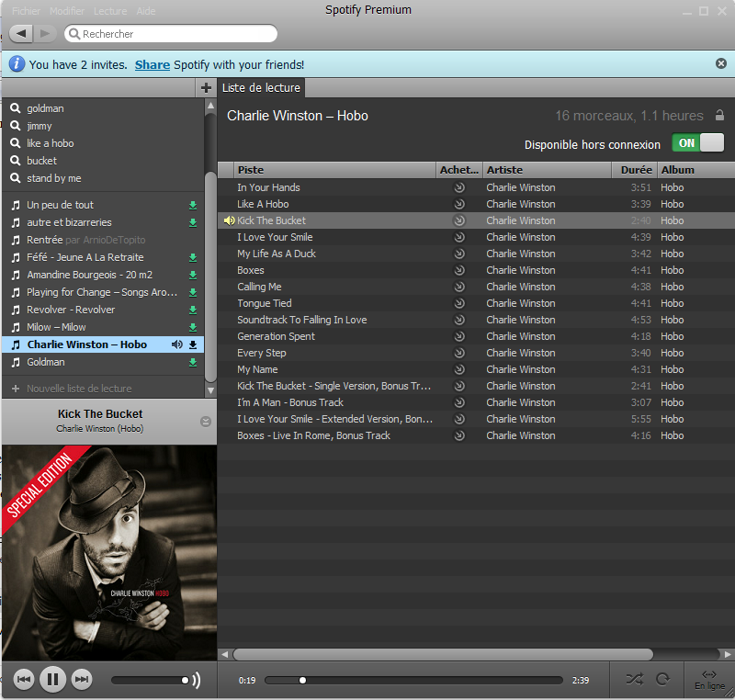
Task: Open the goldman saved search
Action: (x=103, y=108)
